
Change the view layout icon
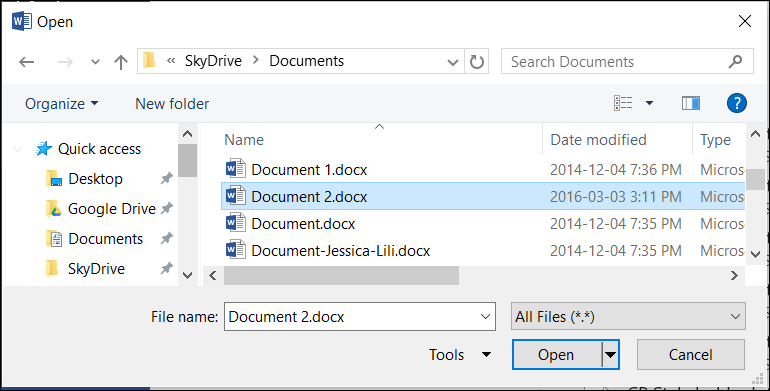point(623,103)
